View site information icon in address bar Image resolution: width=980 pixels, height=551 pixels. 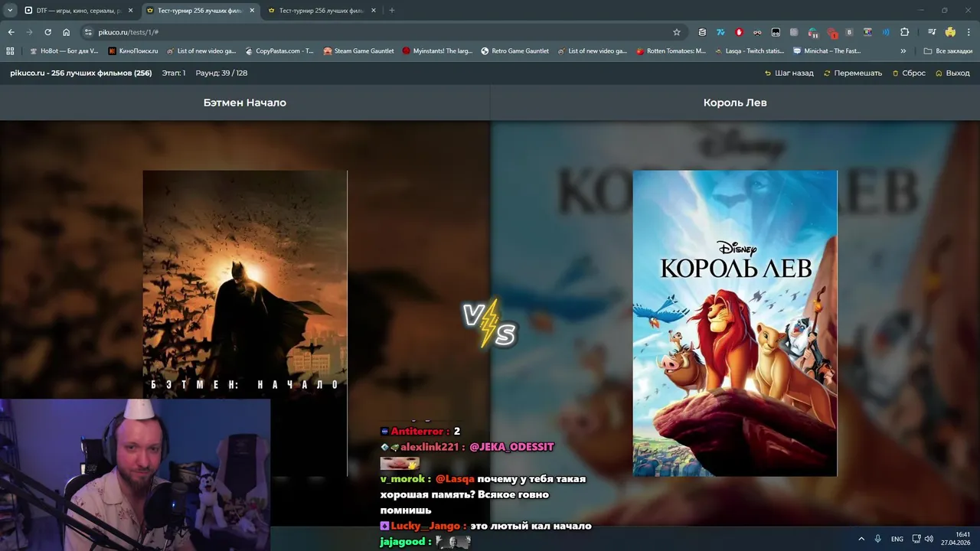88,32
